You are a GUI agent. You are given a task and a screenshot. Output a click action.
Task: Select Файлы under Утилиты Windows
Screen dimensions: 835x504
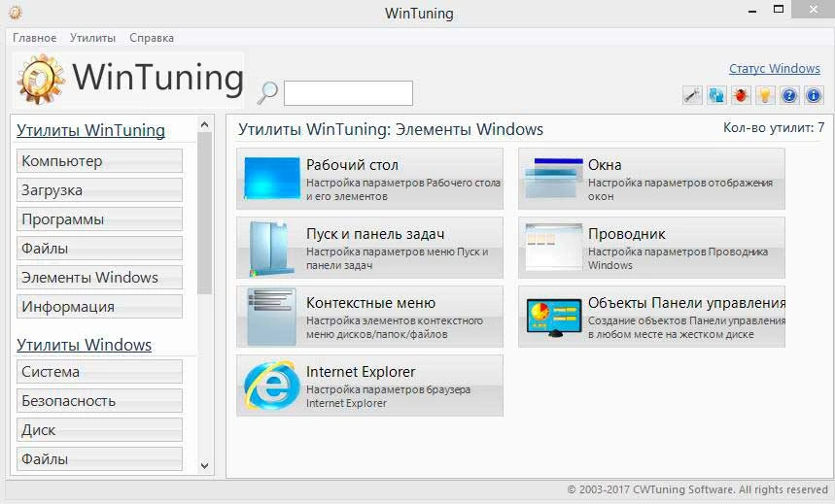pos(99,458)
